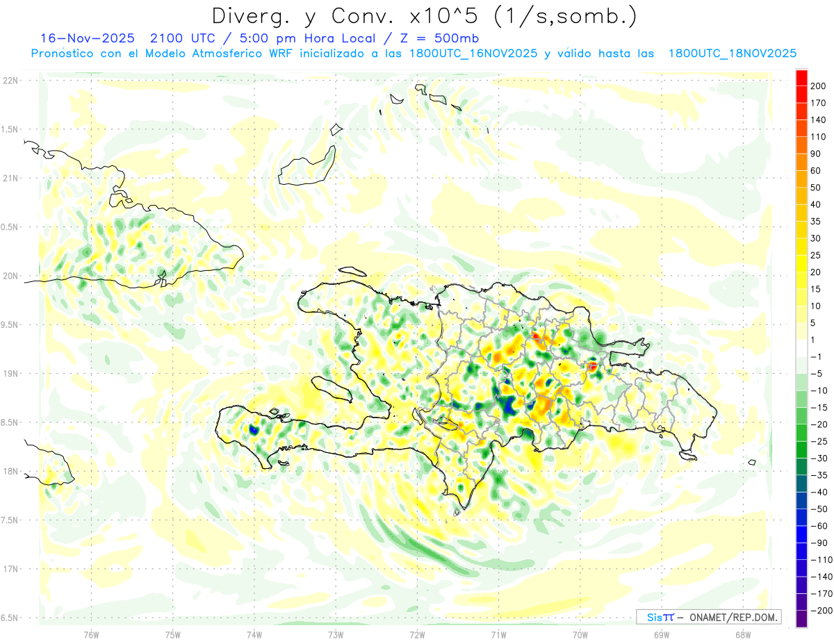Click the '-140' color scale value
This screenshot has height=644, width=834.
click(822, 577)
